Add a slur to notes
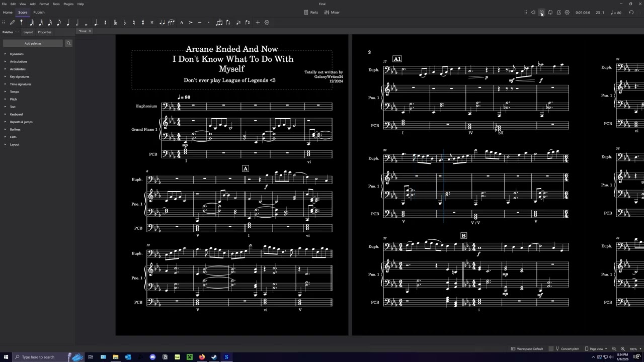Viewport: 644px width, 362px height. pyautogui.click(x=171, y=22)
